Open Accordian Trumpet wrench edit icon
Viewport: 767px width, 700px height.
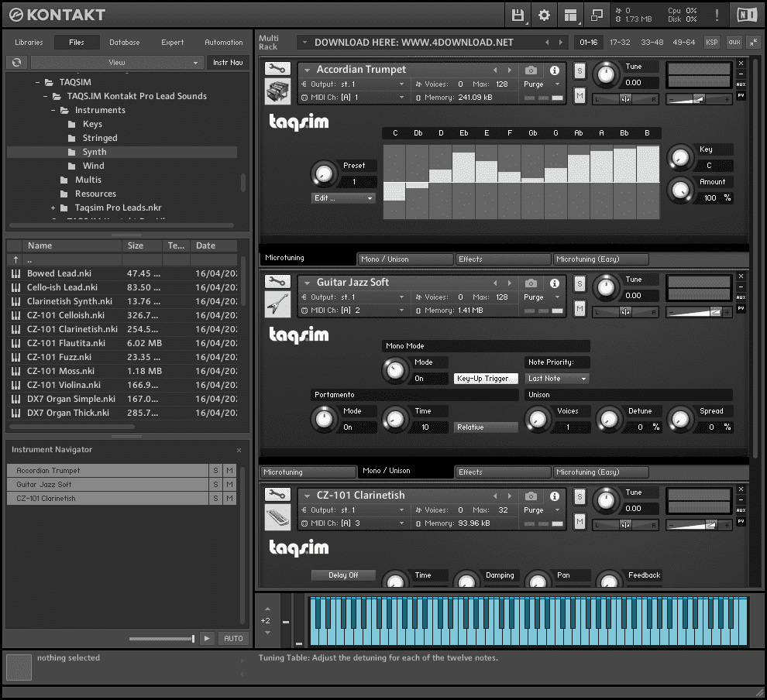click(x=277, y=68)
